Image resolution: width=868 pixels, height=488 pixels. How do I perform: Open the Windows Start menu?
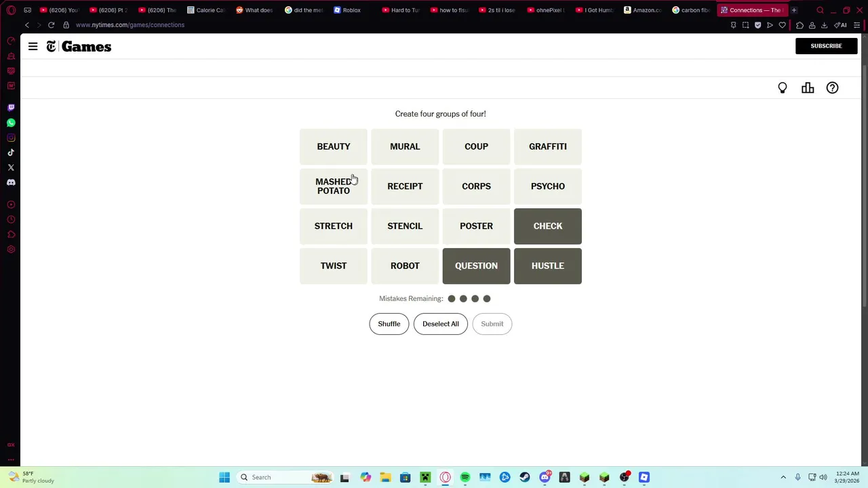(224, 477)
